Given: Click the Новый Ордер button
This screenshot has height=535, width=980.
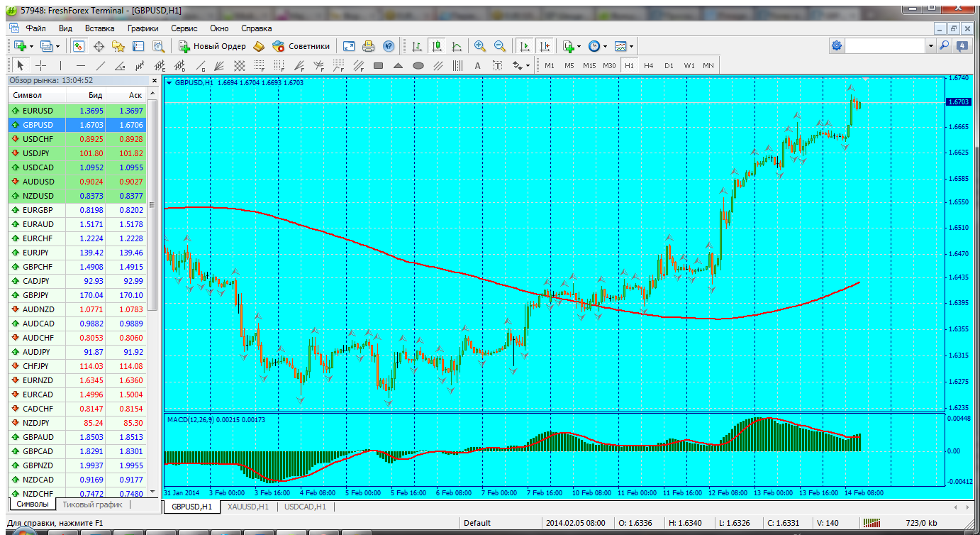Looking at the screenshot, I should coord(212,46).
